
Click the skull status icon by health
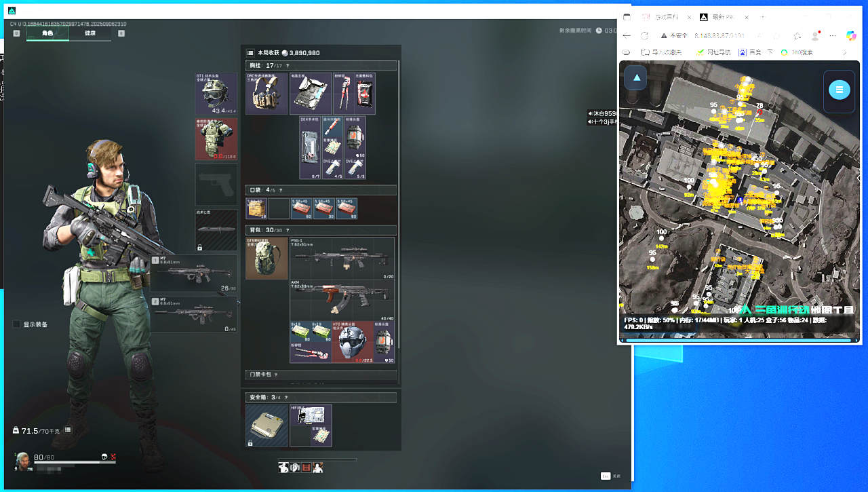coord(106,457)
